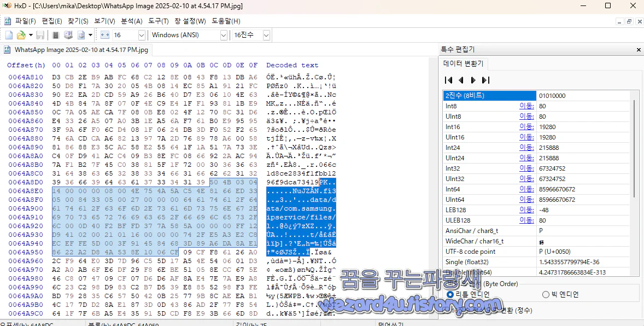Click offset 0064A9C0 in the offset column
644x326 pixels.
(x=26, y=315)
